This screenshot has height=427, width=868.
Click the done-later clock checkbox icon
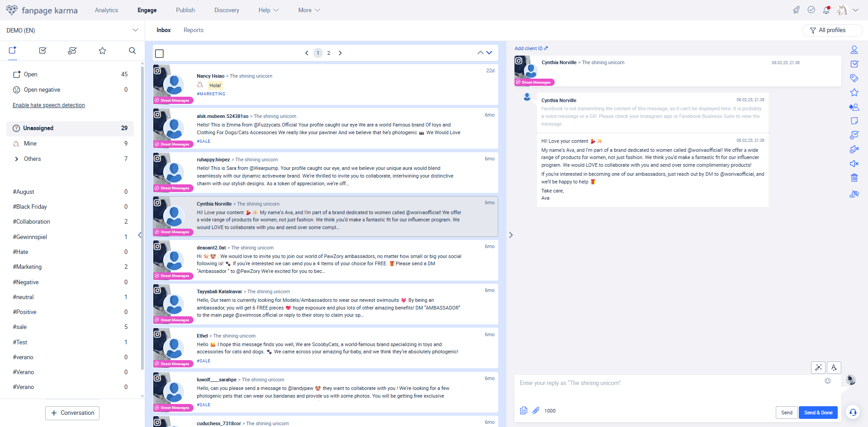(x=854, y=135)
